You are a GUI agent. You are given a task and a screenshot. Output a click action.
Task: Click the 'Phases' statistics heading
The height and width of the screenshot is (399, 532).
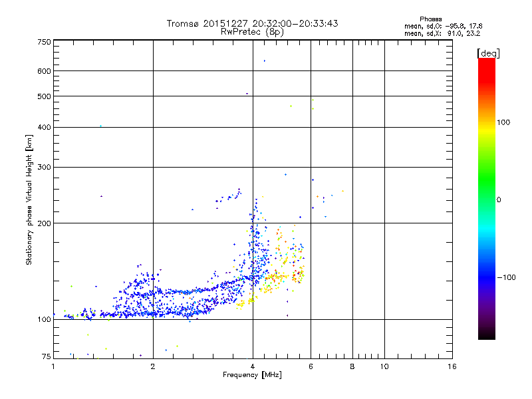[430, 19]
